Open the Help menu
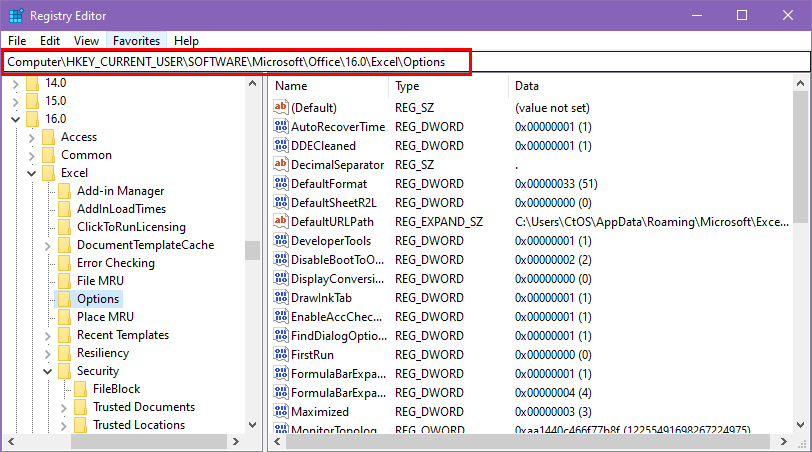Screen dimensions: 812x452 pyautogui.click(x=186, y=40)
